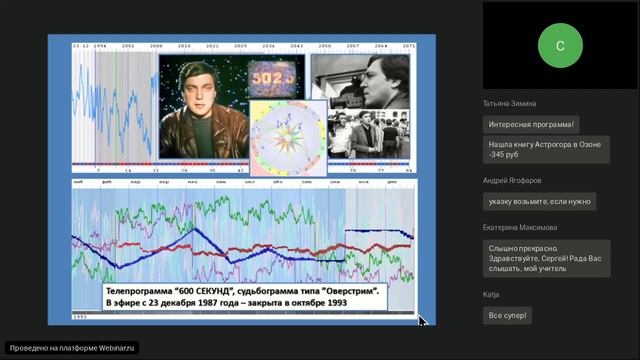Click the black-and-white crowd photo
This screenshot has height=360, width=640.
coord(369,134)
